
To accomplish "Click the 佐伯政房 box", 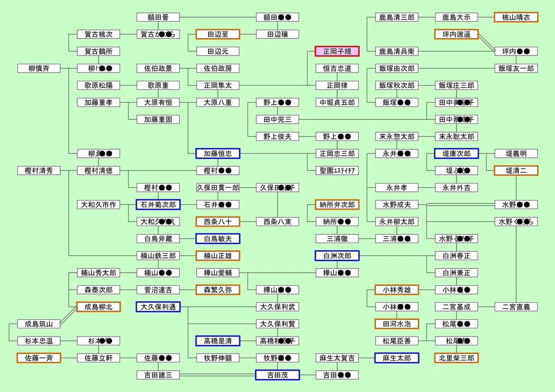I will coord(218,68).
